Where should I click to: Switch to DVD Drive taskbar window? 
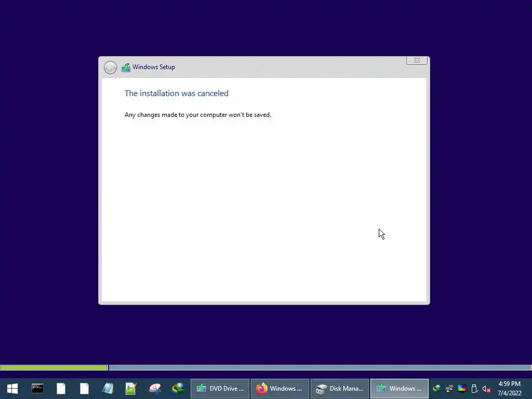click(220, 389)
